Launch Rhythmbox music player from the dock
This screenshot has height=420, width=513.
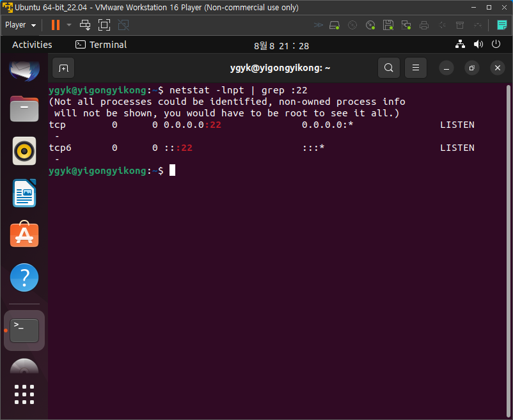click(x=24, y=151)
